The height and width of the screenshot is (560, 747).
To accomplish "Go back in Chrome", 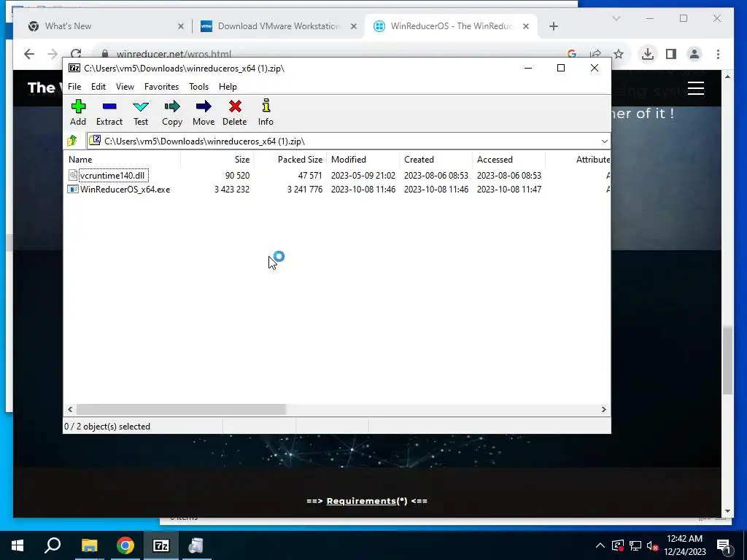I will 29,54.
